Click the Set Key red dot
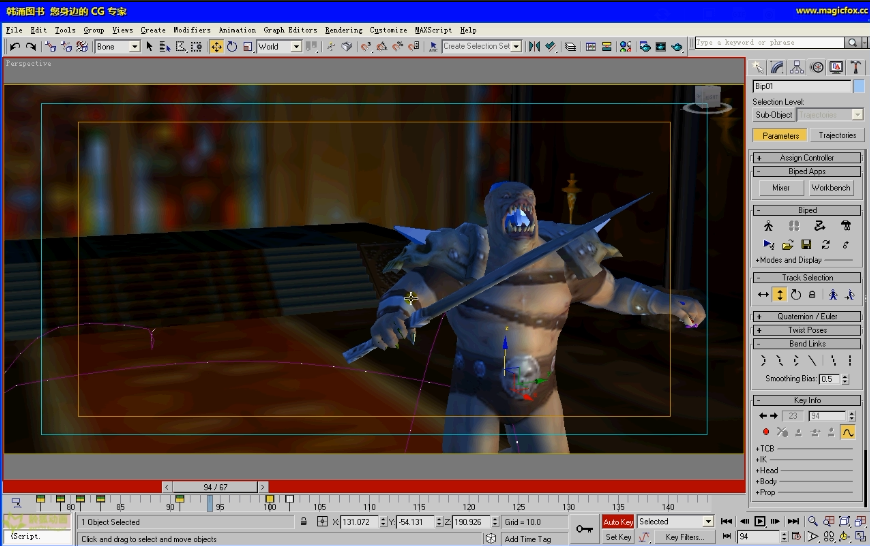The width and height of the screenshot is (870, 546). 766,432
